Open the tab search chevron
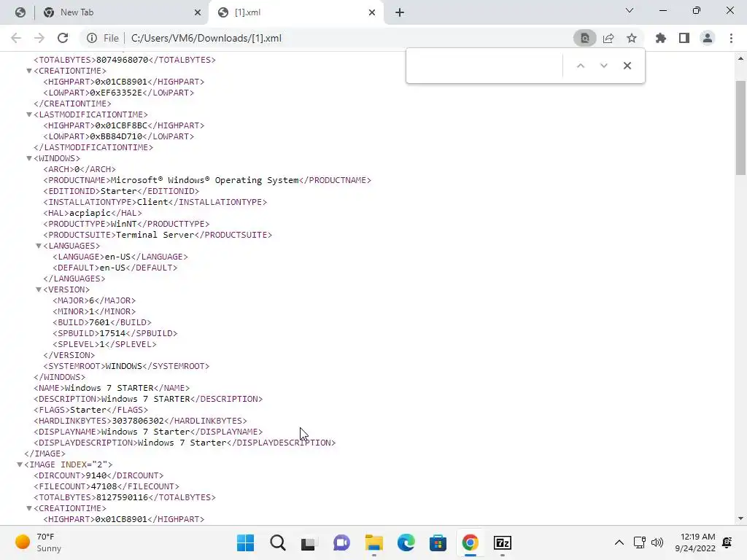The image size is (747, 560). pyautogui.click(x=630, y=10)
